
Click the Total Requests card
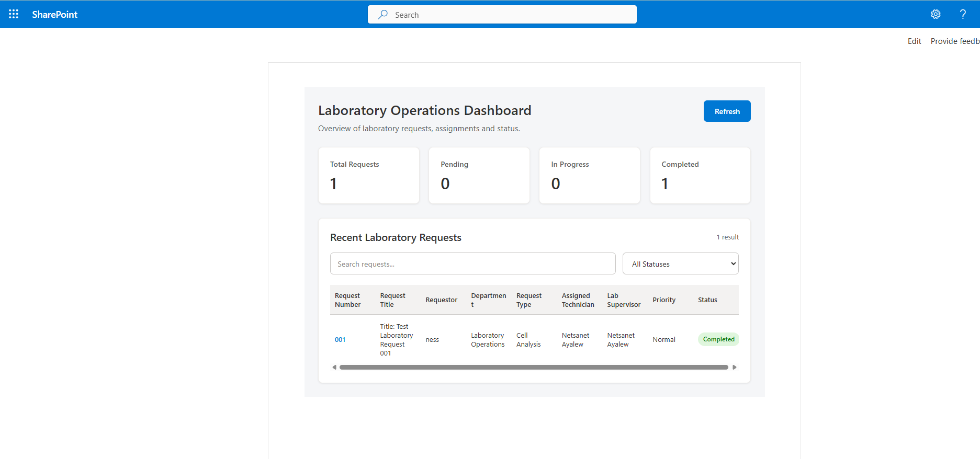pos(369,175)
